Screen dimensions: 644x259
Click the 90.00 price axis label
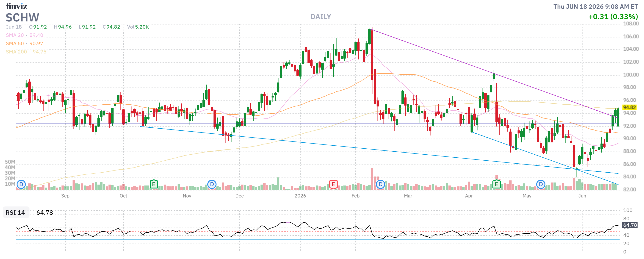tap(629, 138)
